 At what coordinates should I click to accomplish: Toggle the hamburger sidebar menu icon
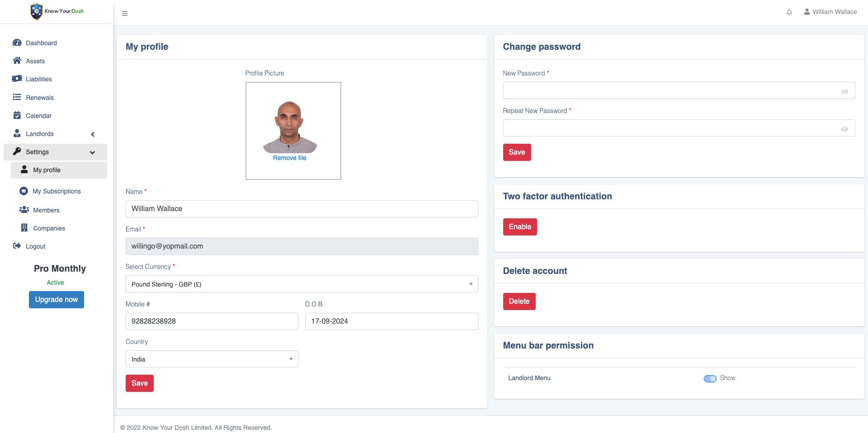pyautogui.click(x=125, y=14)
